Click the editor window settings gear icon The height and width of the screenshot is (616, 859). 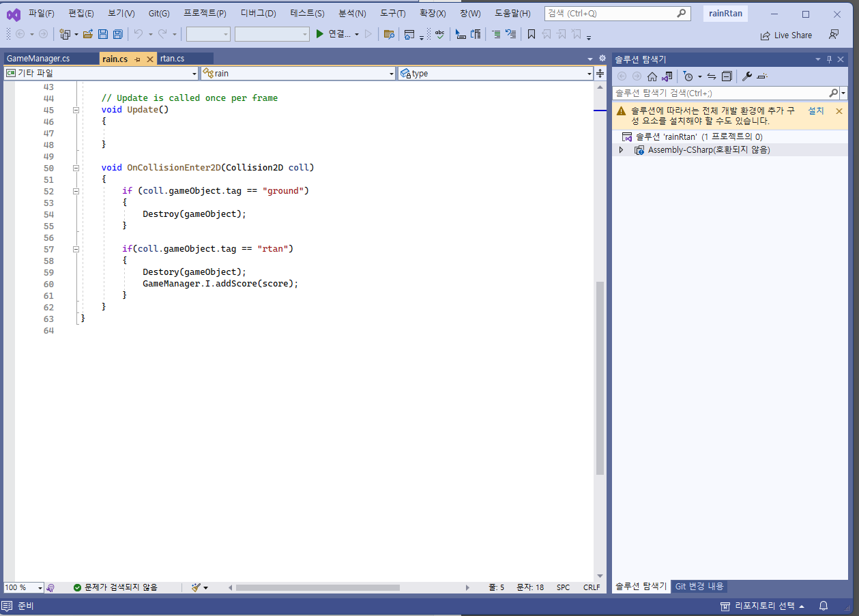pyautogui.click(x=602, y=59)
